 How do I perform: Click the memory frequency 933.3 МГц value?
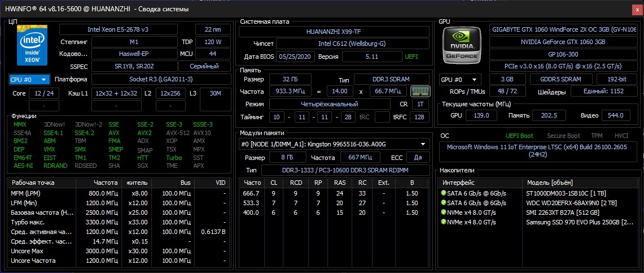(x=290, y=91)
